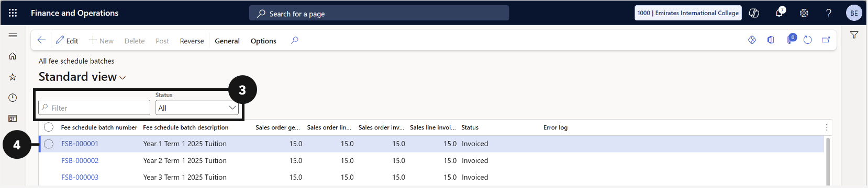Screen dimensions: 868x188
Task: Open the Settings gear
Action: pos(804,13)
